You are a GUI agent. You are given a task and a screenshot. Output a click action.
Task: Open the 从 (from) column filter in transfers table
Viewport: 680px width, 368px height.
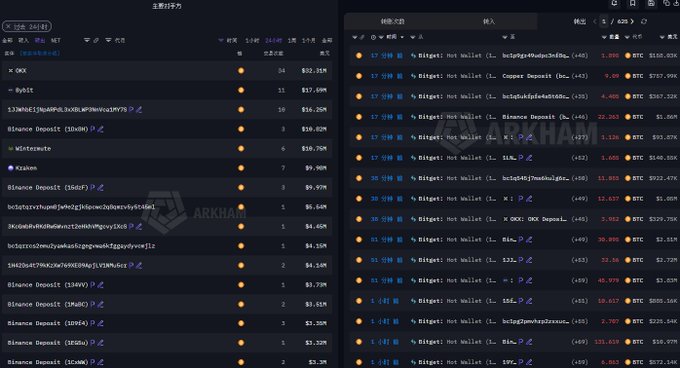(x=413, y=37)
